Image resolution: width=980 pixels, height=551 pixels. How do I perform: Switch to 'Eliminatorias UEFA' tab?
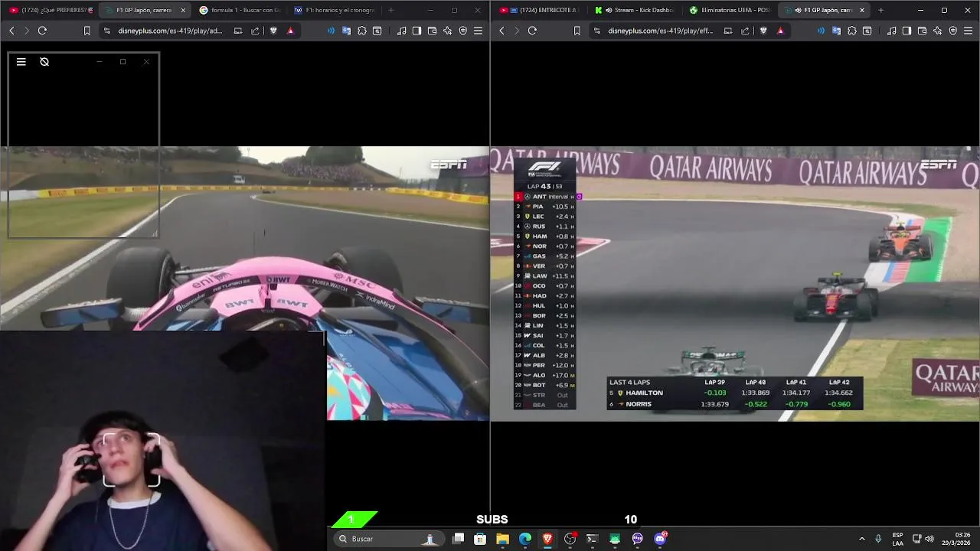point(730,10)
